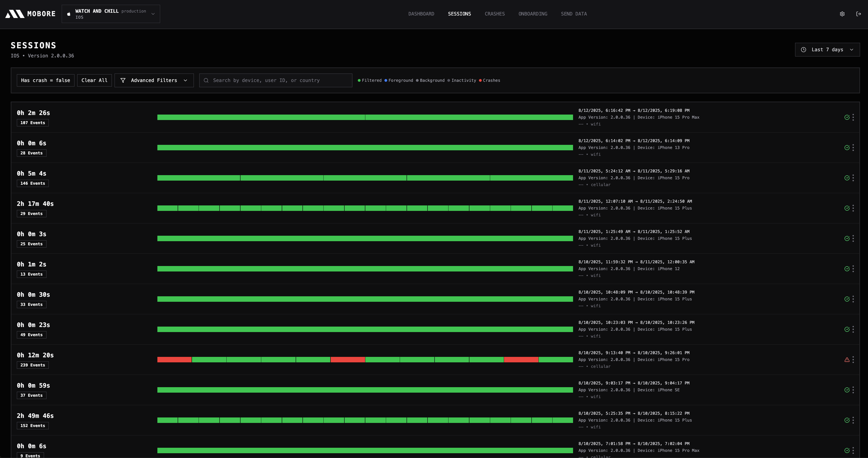Viewport: 868px width, 458px height.
Task: Select the Sessions tab
Action: pos(459,14)
